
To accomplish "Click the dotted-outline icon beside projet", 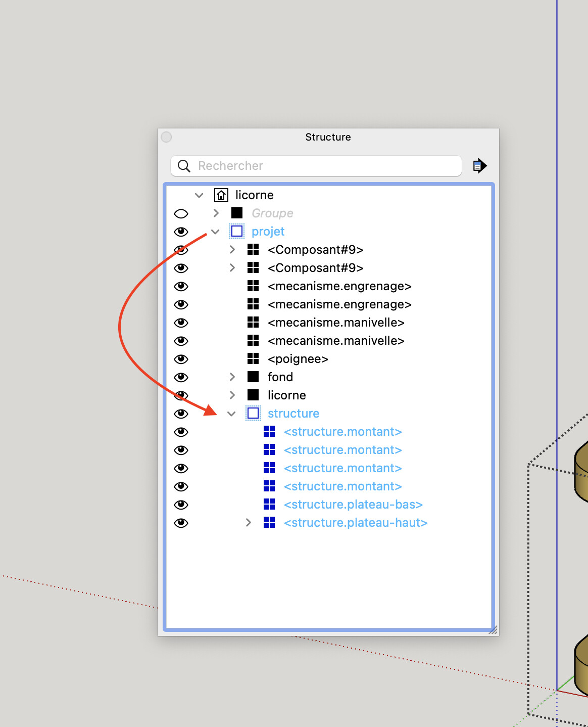I will pos(237,231).
